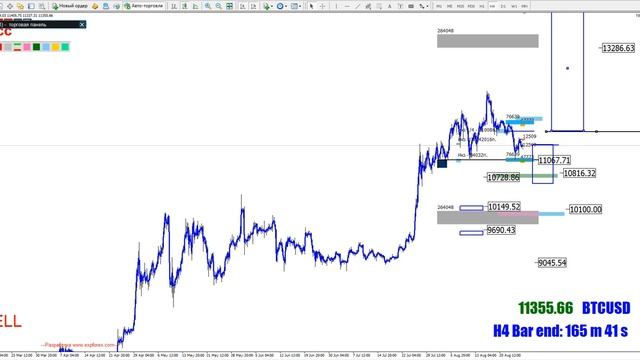Screen dimensions: 640x360
Task: Switch to the M15 timeframe
Action: 460,6
